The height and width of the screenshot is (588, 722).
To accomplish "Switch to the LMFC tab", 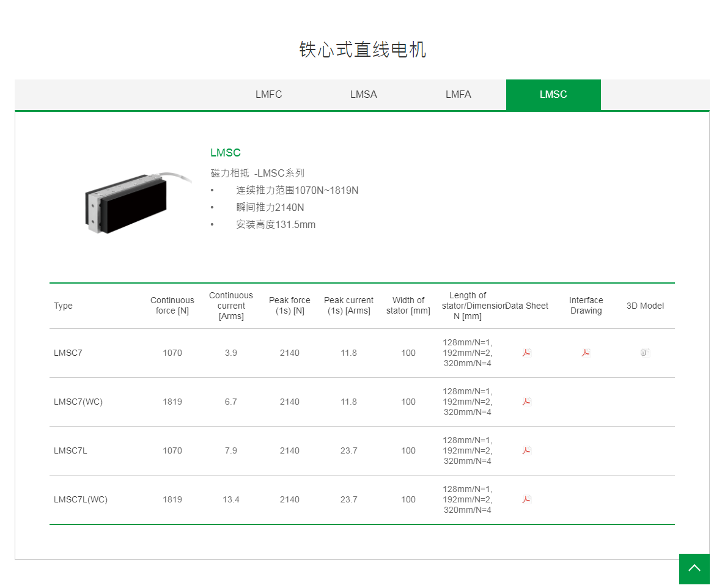I will pyautogui.click(x=268, y=95).
